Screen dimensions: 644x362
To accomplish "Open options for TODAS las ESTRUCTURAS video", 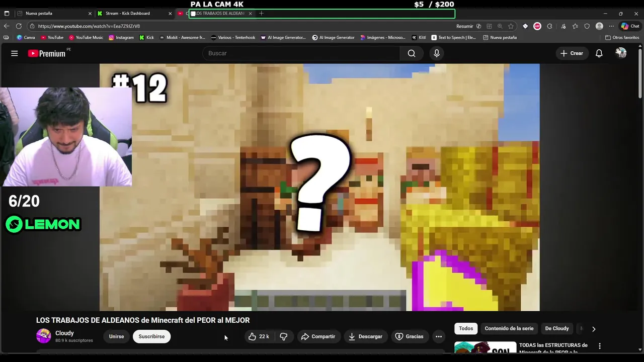I will click(x=600, y=346).
